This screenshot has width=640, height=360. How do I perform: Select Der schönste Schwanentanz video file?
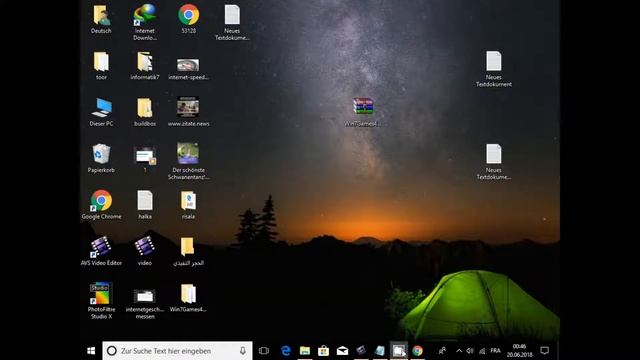click(x=188, y=153)
